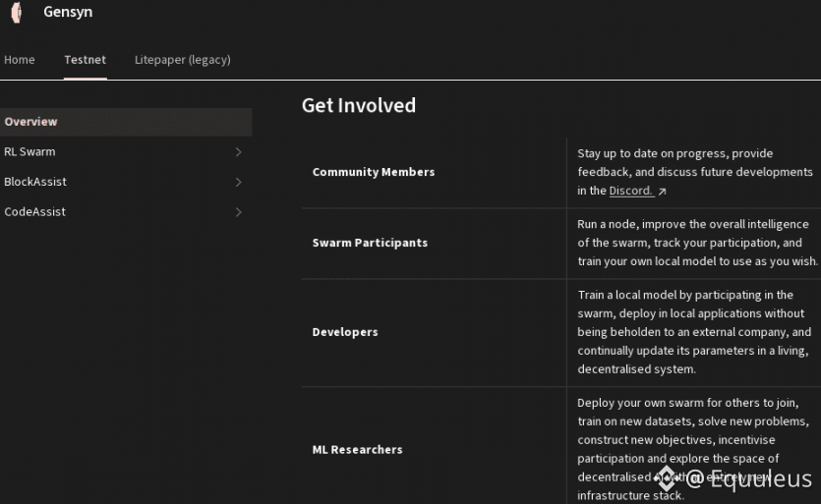Go to the Home tab
Screen dimensions: 821x504
click(20, 60)
